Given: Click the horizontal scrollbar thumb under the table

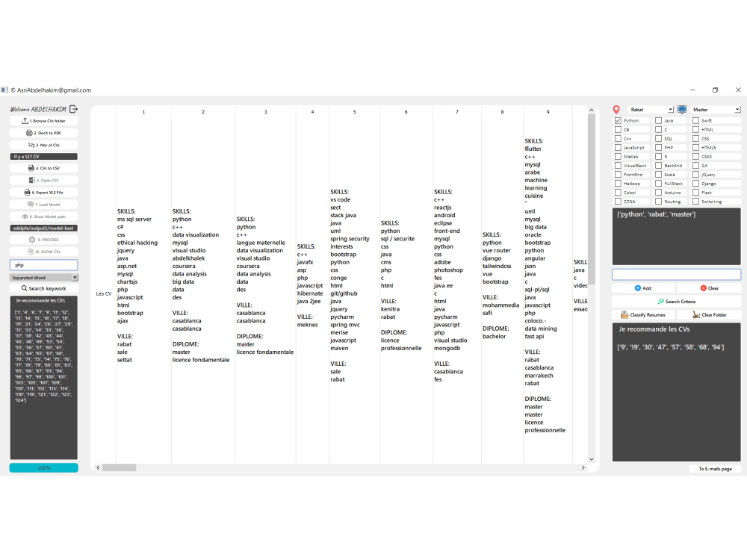Looking at the screenshot, I should pos(119,468).
